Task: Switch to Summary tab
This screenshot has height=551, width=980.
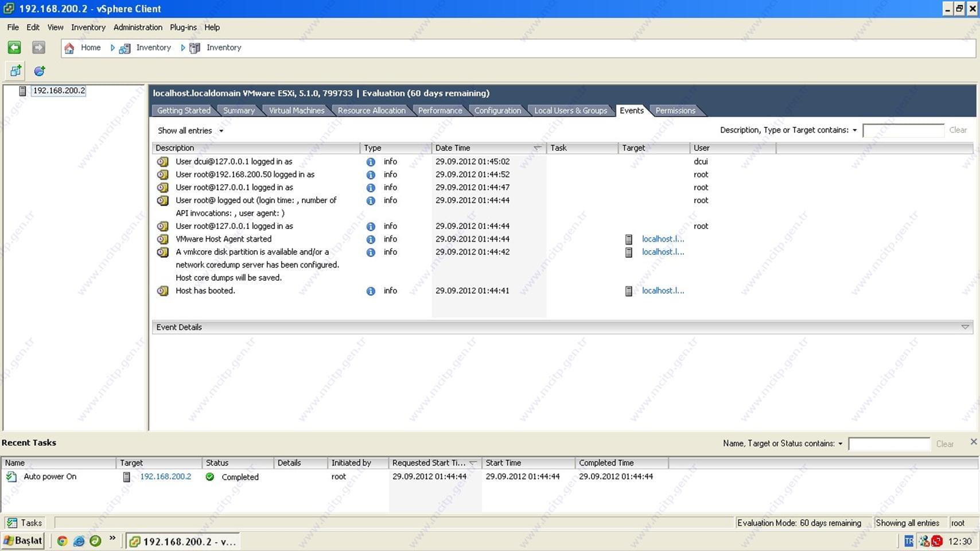Action: pos(239,111)
